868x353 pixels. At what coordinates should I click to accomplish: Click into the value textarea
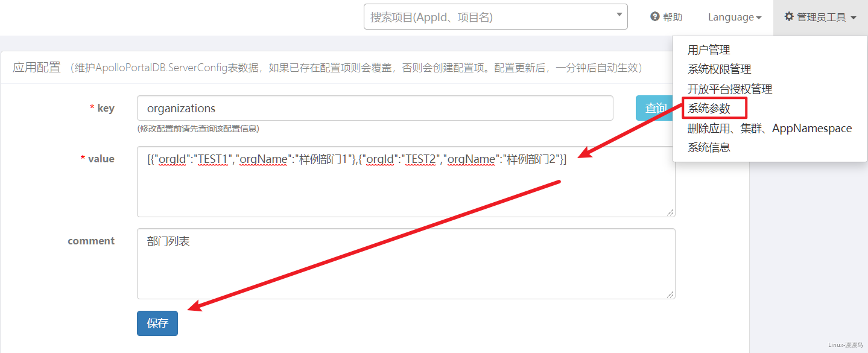(406, 181)
